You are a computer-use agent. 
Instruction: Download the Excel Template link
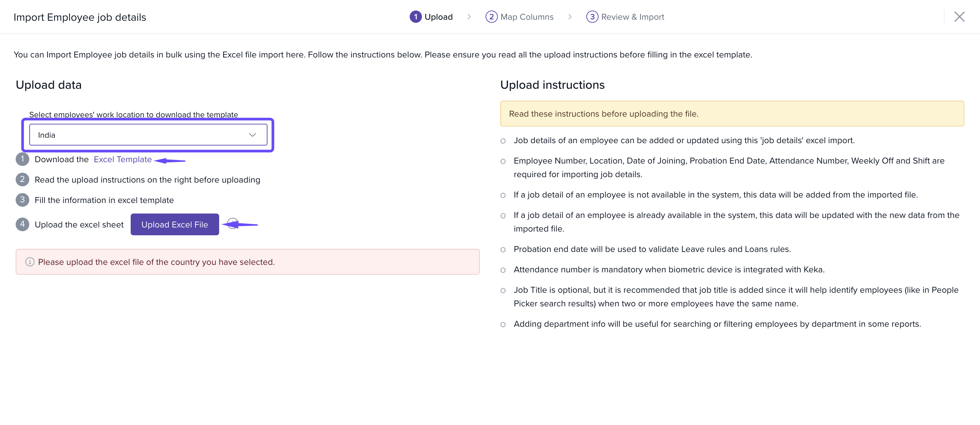click(x=122, y=159)
